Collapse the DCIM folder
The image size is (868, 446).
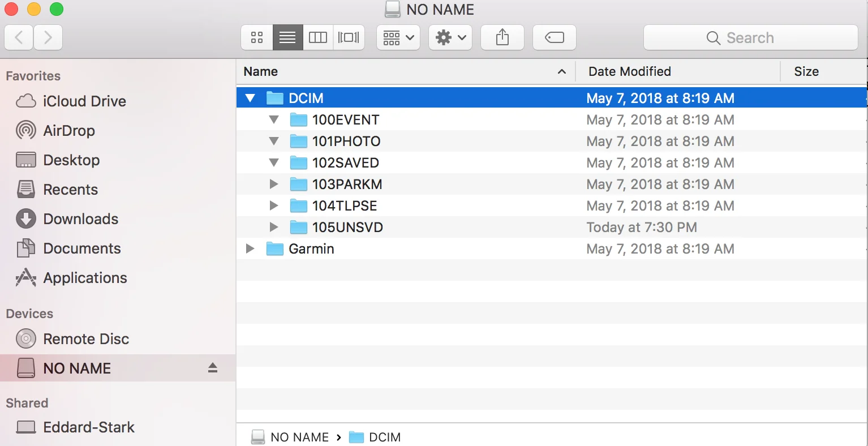click(250, 98)
